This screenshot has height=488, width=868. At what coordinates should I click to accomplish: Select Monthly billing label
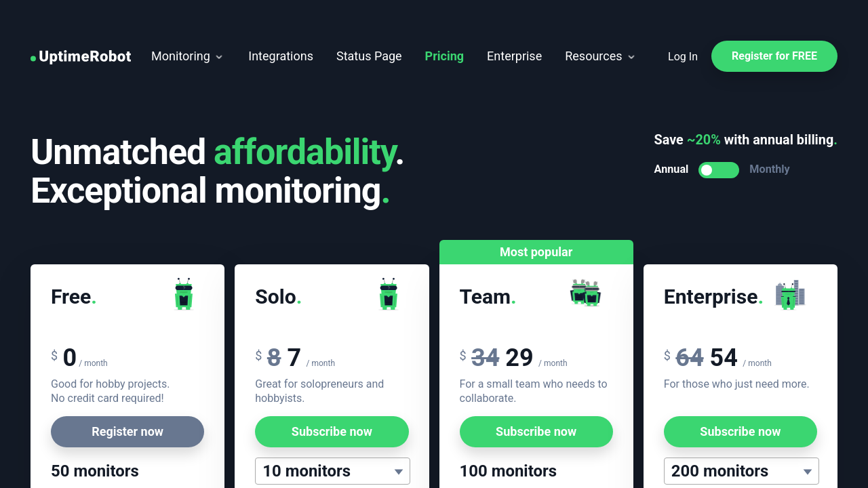(769, 169)
